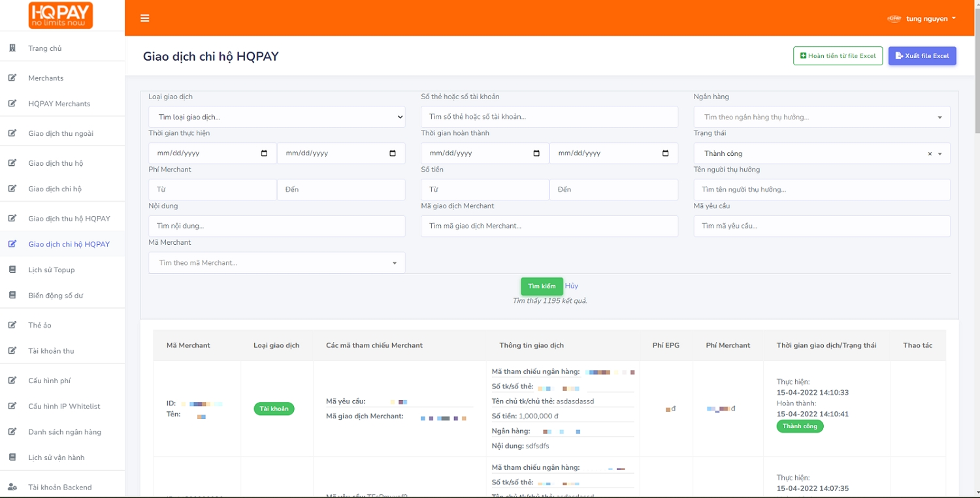
Task: Click the icon beside Cấu hình phí
Action: [12, 381]
